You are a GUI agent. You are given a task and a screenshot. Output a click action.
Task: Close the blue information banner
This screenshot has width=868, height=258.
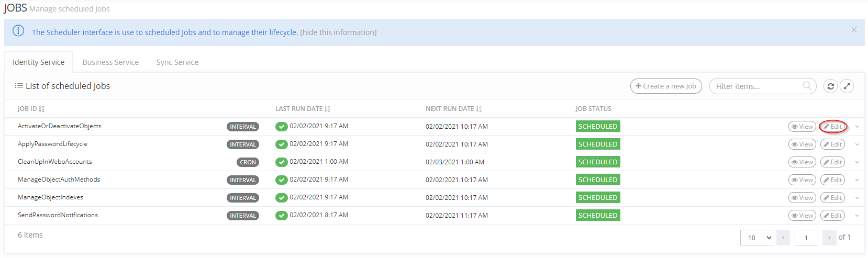(x=854, y=30)
